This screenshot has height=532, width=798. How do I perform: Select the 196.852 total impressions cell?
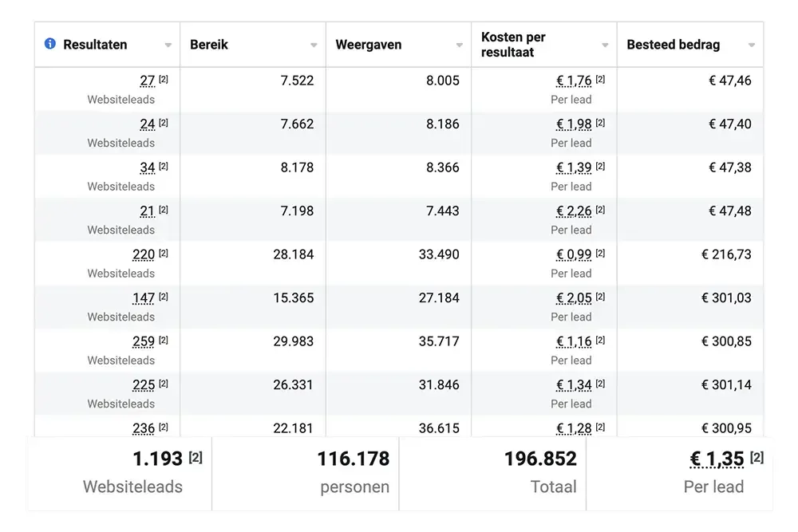(492, 474)
